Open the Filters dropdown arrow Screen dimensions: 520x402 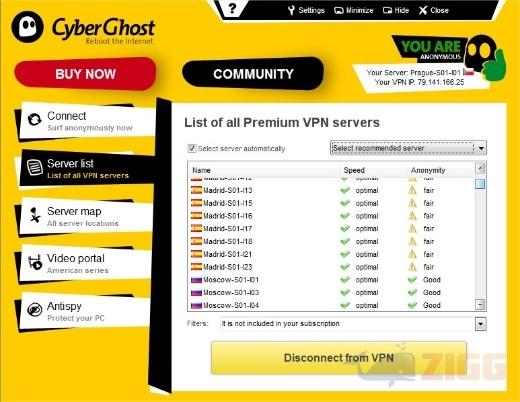pos(480,324)
